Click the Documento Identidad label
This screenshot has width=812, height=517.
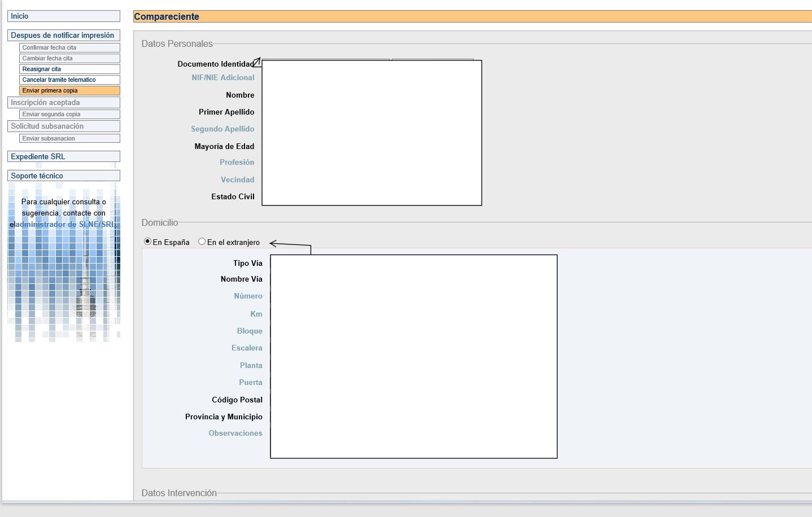click(215, 64)
